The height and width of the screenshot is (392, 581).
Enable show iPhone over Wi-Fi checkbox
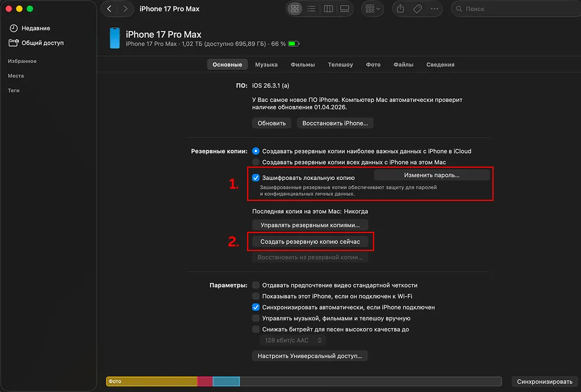[x=256, y=296]
